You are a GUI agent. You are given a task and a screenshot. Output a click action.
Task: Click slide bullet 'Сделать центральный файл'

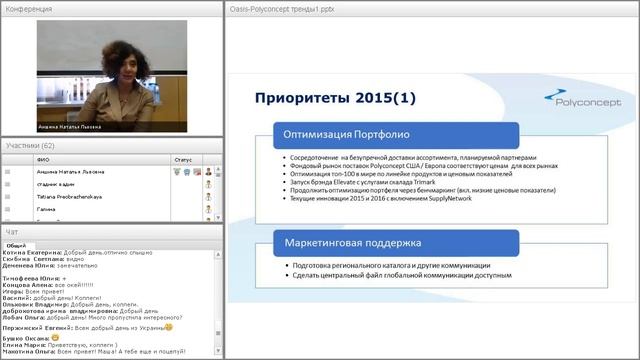click(402, 276)
